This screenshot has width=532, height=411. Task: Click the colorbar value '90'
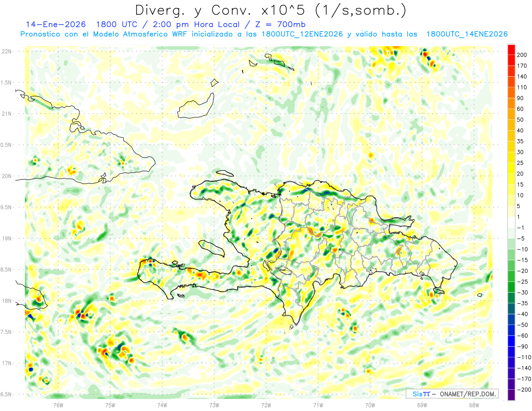coord(521,98)
